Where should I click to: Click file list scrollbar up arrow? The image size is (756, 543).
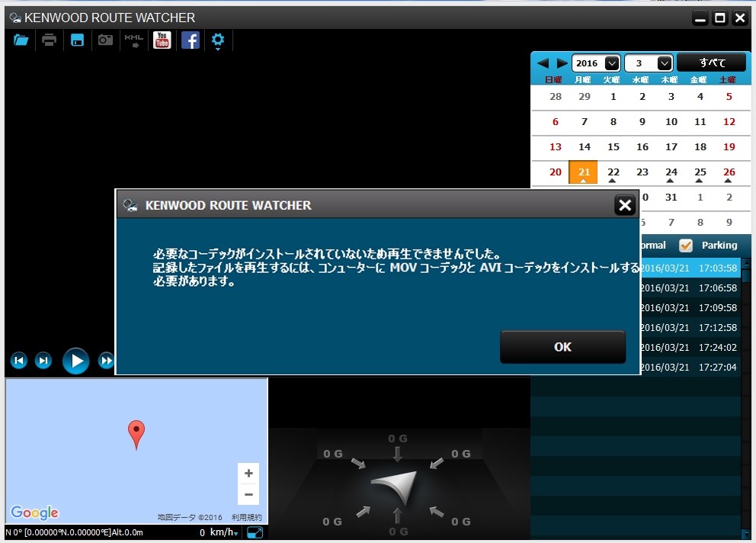[746, 263]
